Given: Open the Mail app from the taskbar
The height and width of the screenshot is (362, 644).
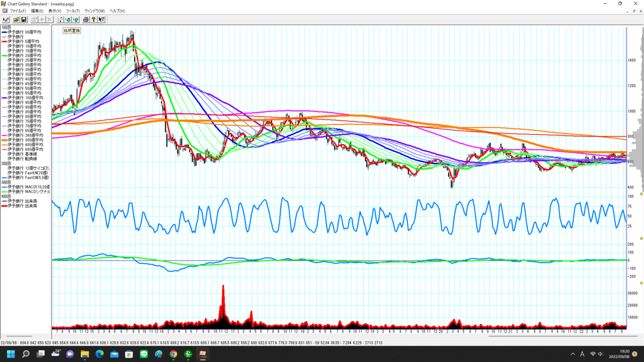Looking at the screenshot, I should tap(114, 354).
